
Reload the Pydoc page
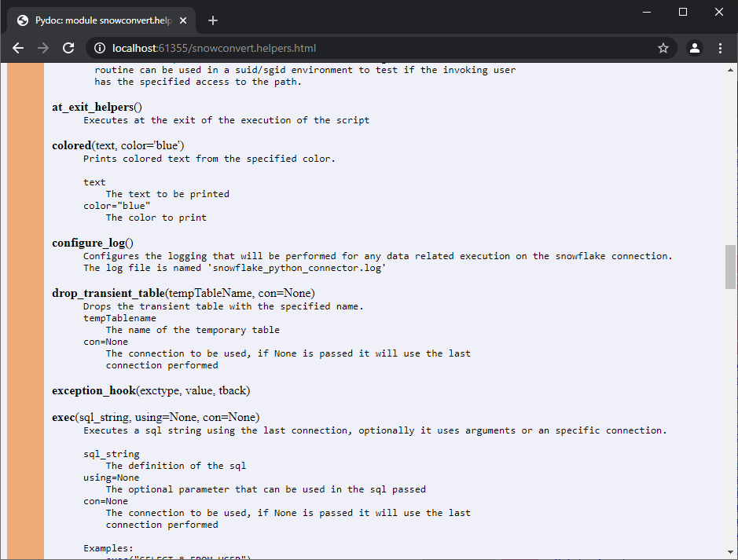[68, 47]
